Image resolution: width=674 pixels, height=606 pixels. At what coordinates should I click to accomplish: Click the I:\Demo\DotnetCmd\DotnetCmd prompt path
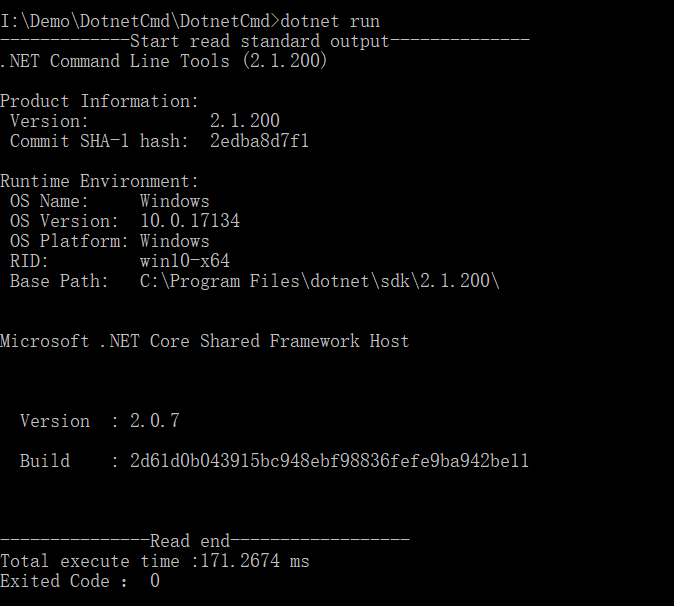[x=138, y=21]
